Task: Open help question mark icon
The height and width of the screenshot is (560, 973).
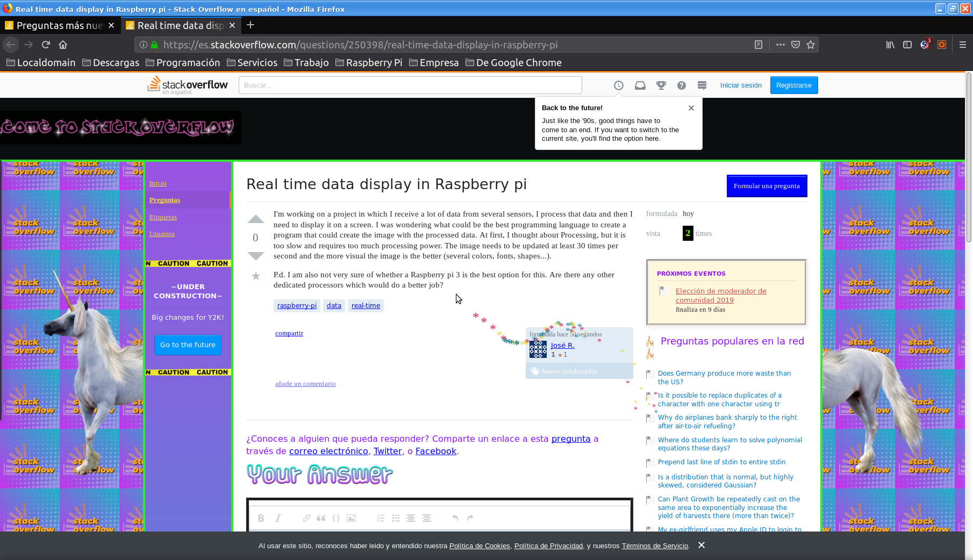Action: pos(682,85)
